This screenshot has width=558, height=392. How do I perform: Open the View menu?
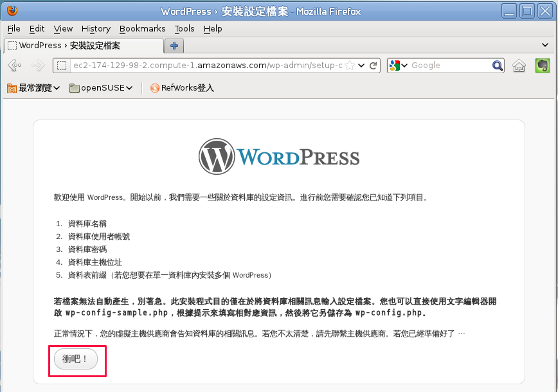coord(63,28)
